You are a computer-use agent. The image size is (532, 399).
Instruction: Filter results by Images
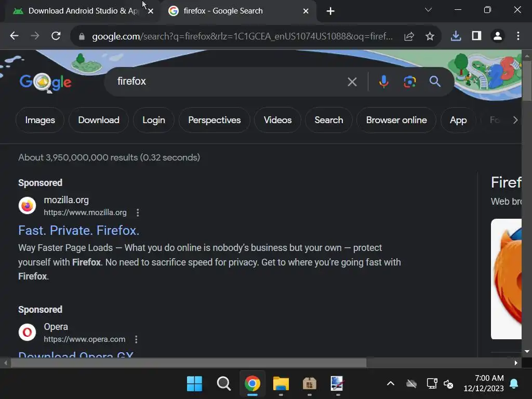pyautogui.click(x=40, y=120)
